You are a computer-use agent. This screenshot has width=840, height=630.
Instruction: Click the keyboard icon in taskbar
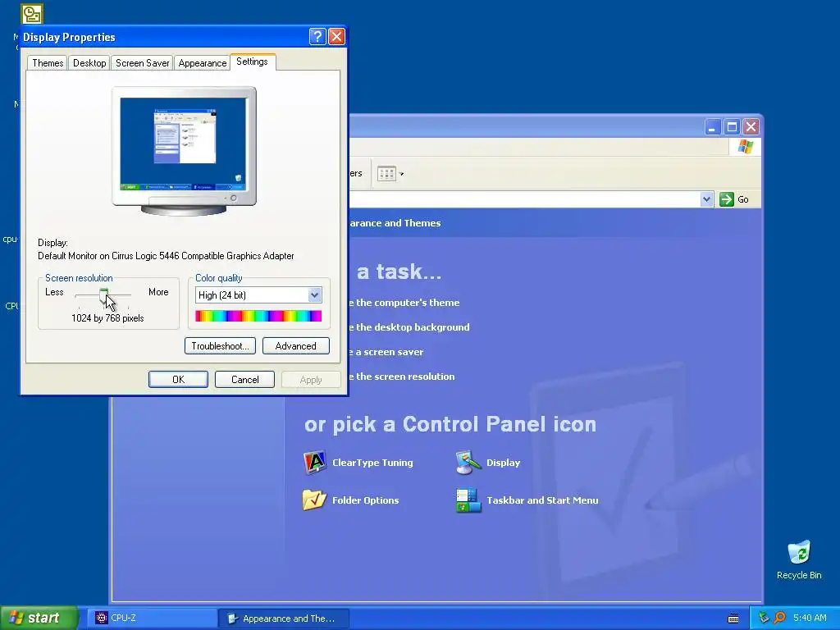coord(733,619)
